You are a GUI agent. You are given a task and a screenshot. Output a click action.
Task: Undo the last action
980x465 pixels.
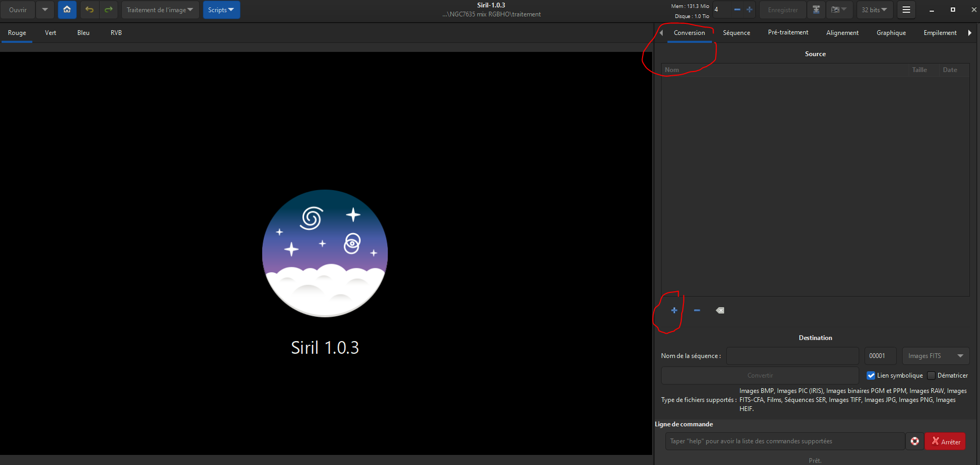pyautogui.click(x=90, y=10)
